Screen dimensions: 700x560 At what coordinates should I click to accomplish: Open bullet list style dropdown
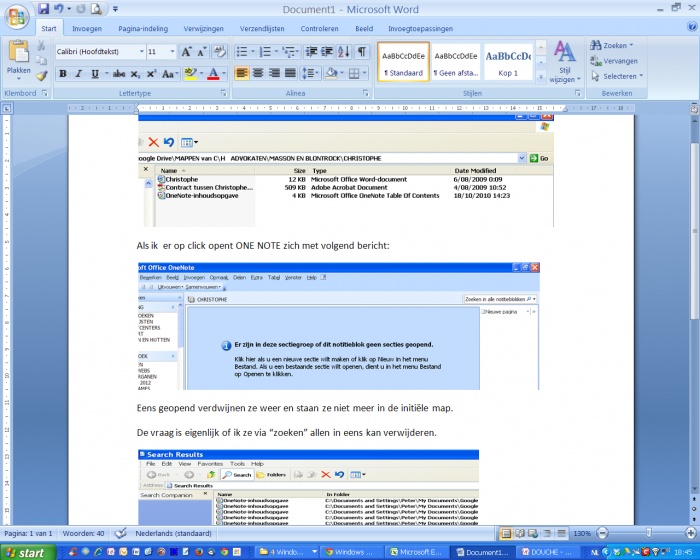253,52
